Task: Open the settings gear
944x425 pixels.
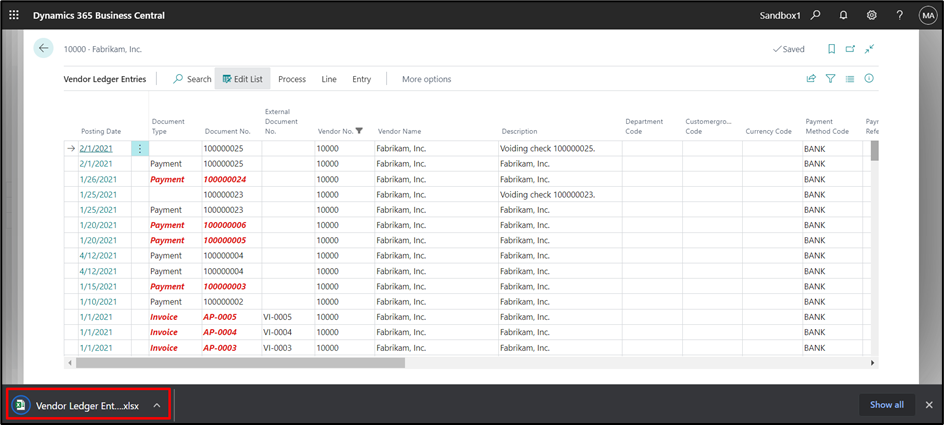Action: (871, 15)
